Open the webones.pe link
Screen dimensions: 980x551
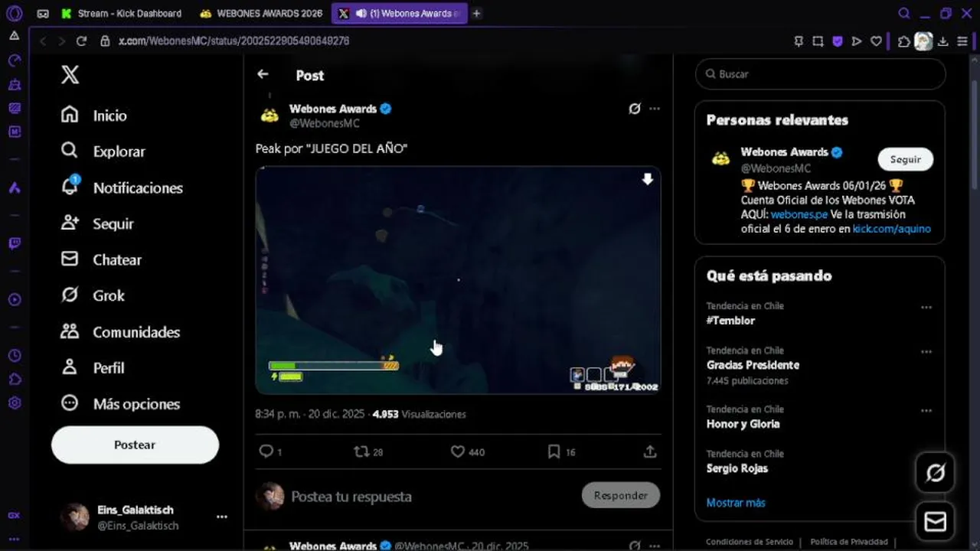pyautogui.click(x=799, y=214)
